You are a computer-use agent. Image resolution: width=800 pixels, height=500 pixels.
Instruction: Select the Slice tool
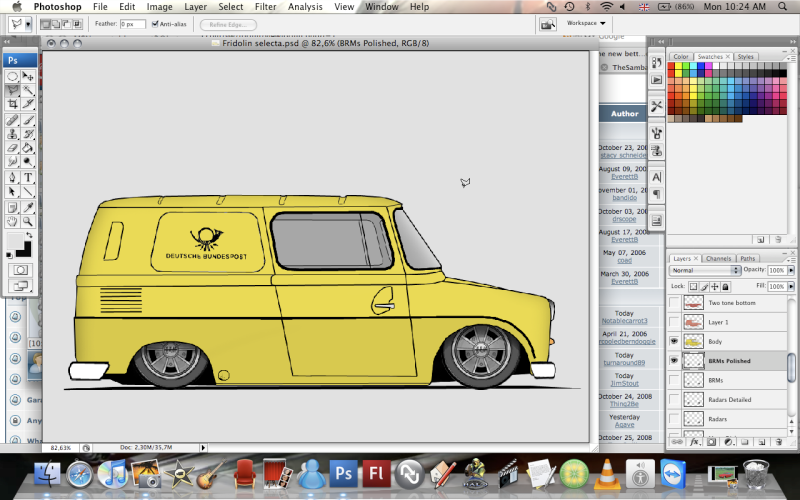(28, 104)
